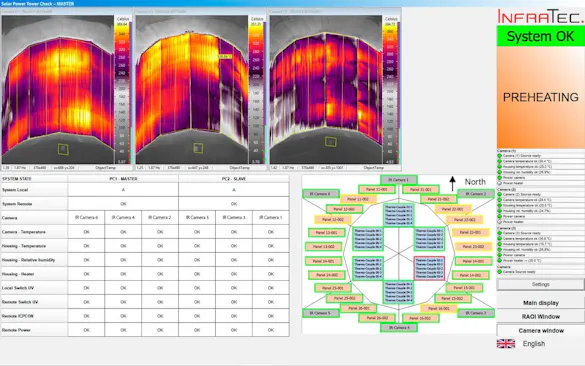Click the red-bordered Thermo Couple block
This screenshot has height=366, width=585.
click(429, 268)
